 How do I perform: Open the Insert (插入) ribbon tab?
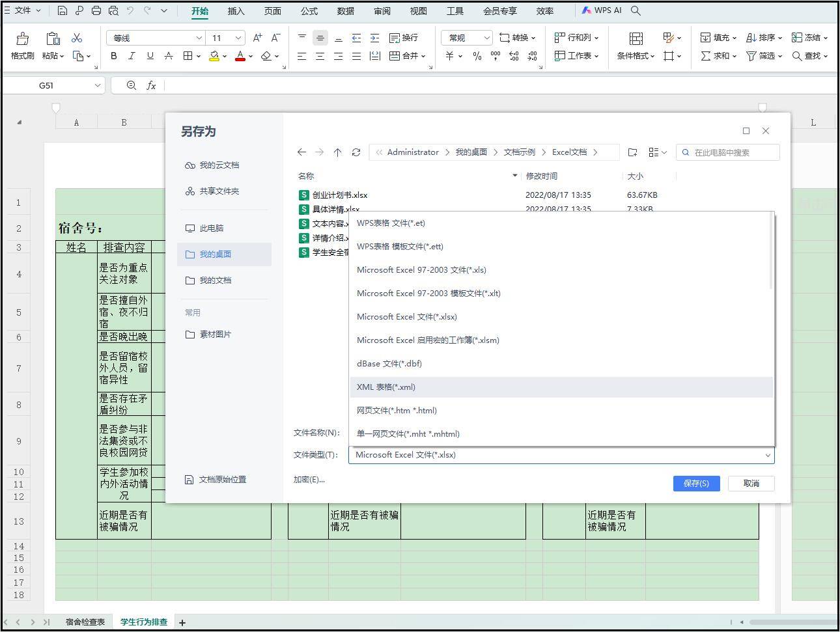point(236,11)
